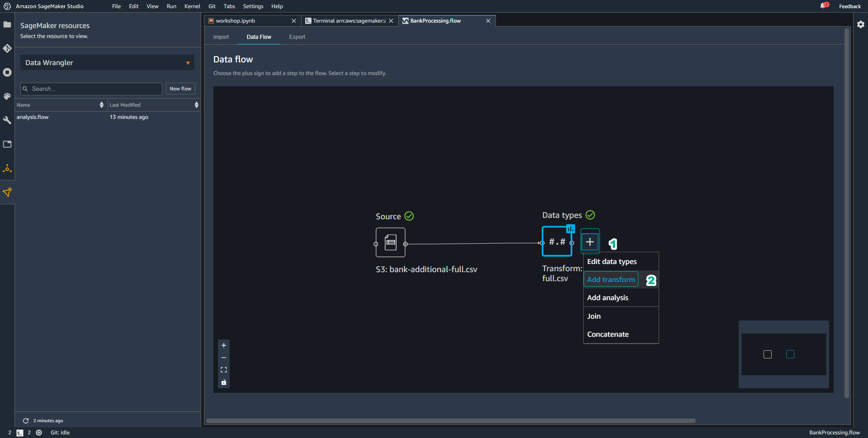Click BankProcessing.flow label in status bar
Viewport: 868px width, 438px height.
tap(834, 433)
